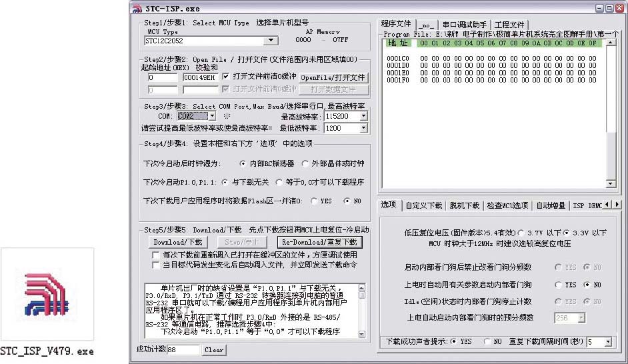The width and height of the screenshot is (628, 364).
Task: Switch to 选项 tab
Action: (389, 205)
